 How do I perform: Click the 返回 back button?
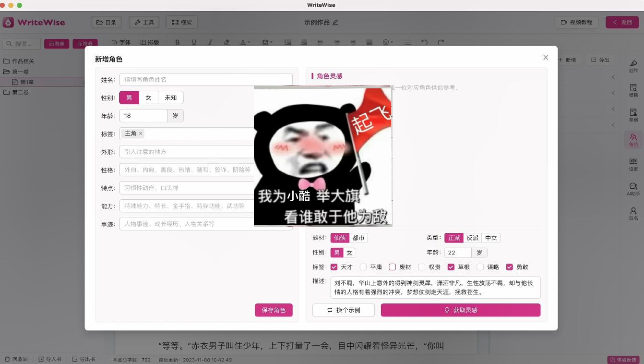point(622,22)
